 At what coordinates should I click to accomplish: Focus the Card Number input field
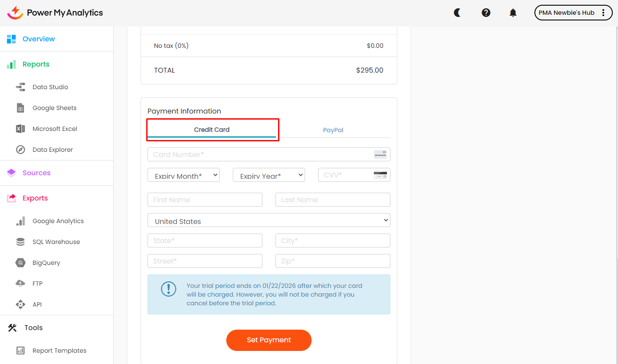pyautogui.click(x=261, y=154)
